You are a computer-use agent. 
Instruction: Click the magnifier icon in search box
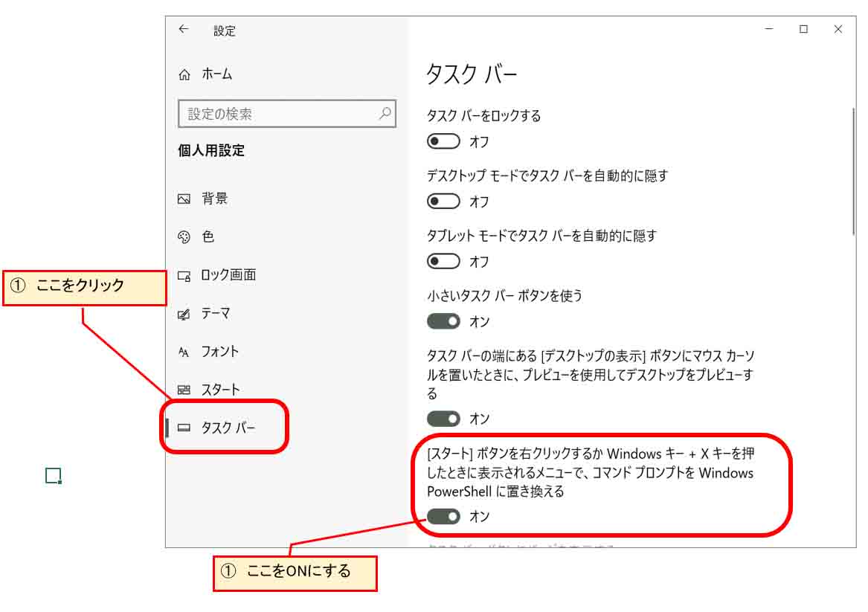(385, 114)
